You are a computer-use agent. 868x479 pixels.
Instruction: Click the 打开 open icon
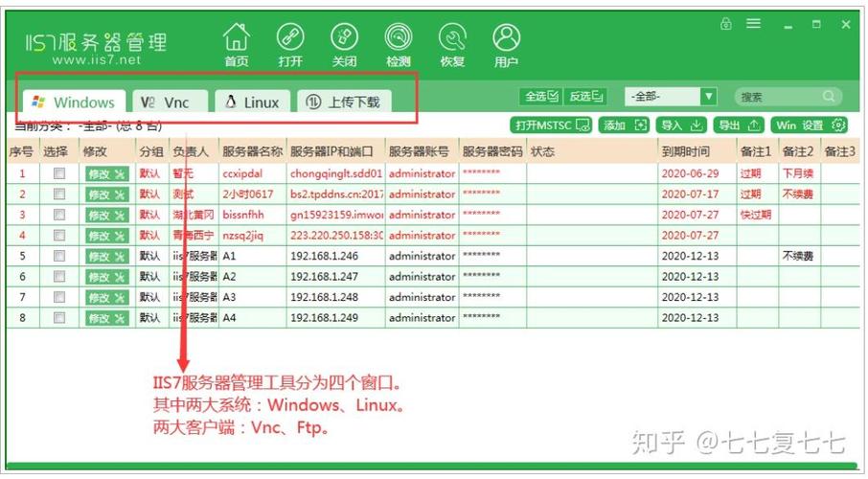(290, 44)
